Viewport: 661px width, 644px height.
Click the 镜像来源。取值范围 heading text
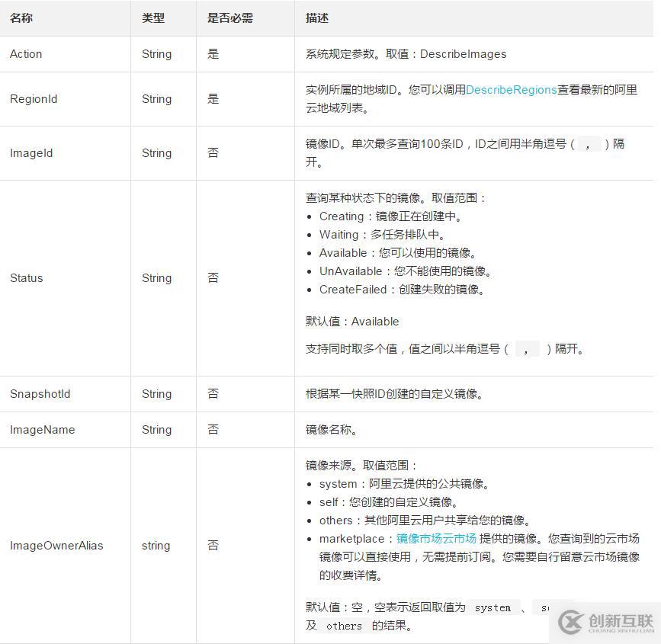(x=361, y=466)
